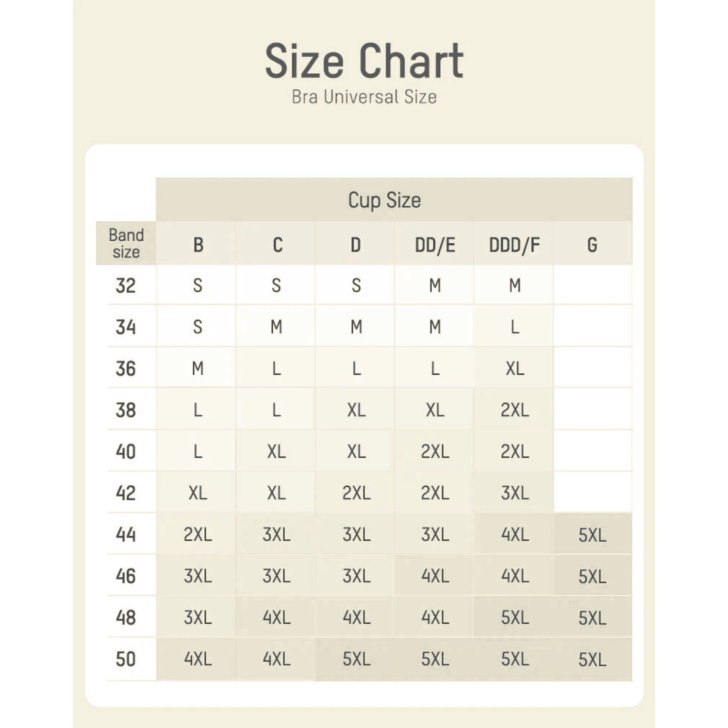Image resolution: width=728 pixels, height=728 pixels.
Task: Click the B cup column header
Action: pyautogui.click(x=198, y=245)
